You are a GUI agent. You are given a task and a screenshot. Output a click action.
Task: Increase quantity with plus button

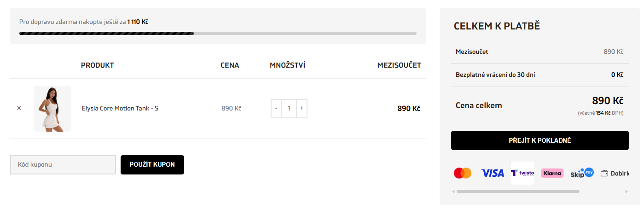click(302, 109)
